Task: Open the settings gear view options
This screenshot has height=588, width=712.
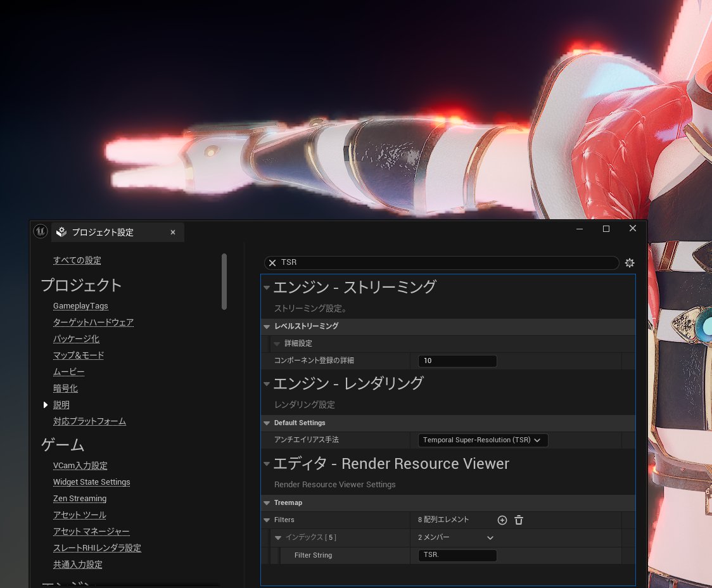Action: (630, 263)
